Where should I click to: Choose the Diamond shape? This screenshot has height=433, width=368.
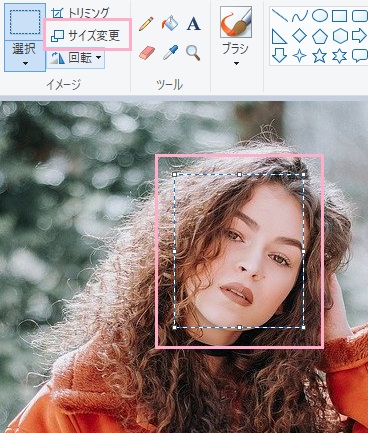[299, 36]
